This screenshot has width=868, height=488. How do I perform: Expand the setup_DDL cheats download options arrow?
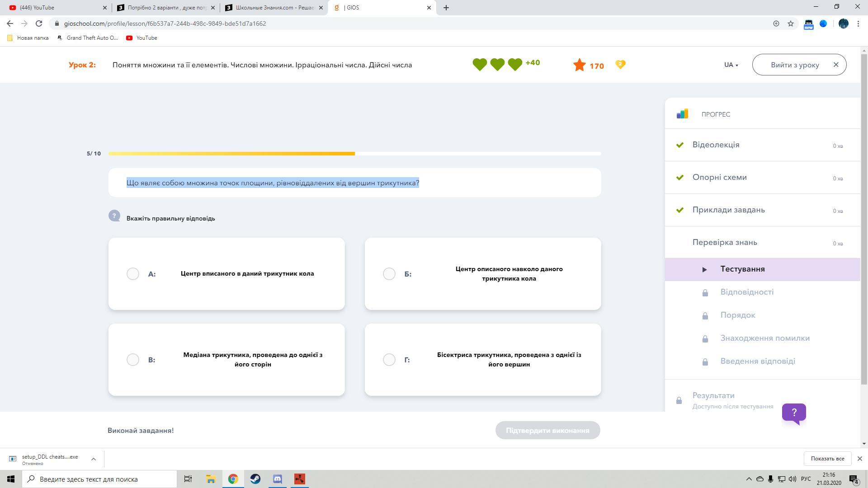tap(94, 459)
